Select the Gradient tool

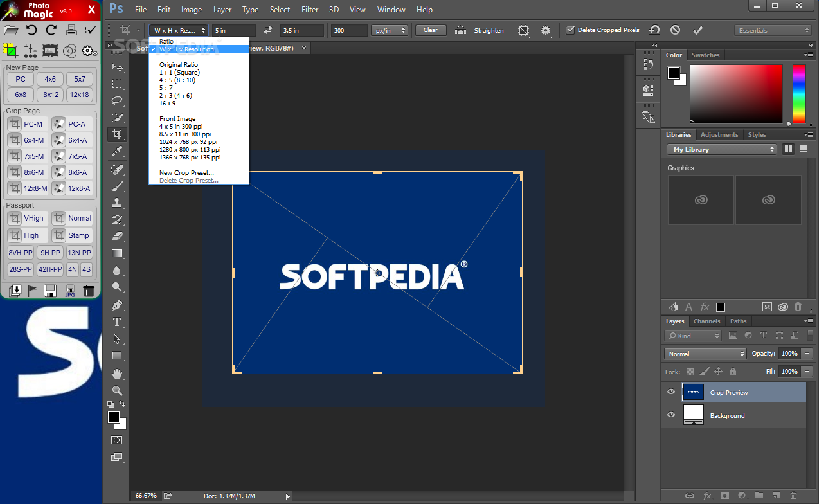[117, 253]
